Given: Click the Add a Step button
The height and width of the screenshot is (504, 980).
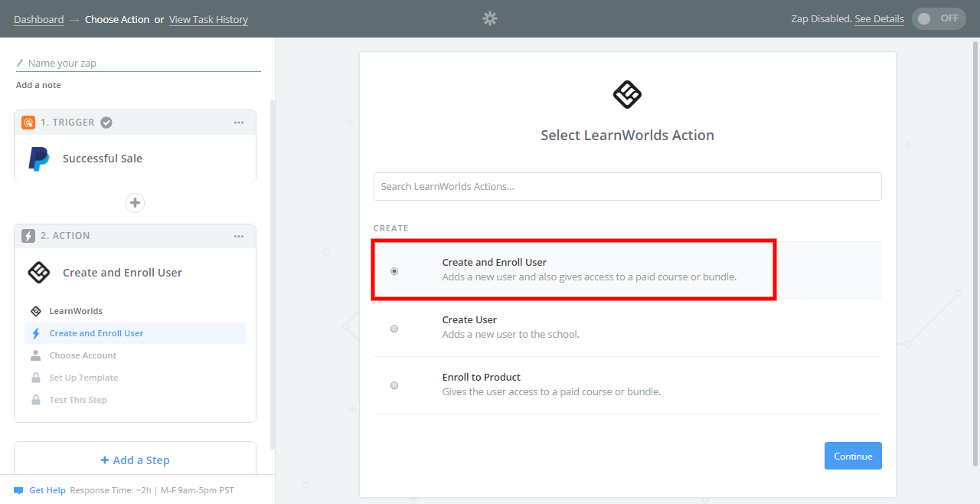Looking at the screenshot, I should 135,460.
